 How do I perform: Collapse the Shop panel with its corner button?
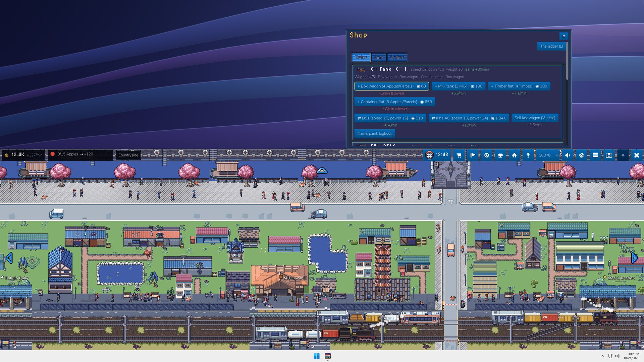click(x=563, y=36)
